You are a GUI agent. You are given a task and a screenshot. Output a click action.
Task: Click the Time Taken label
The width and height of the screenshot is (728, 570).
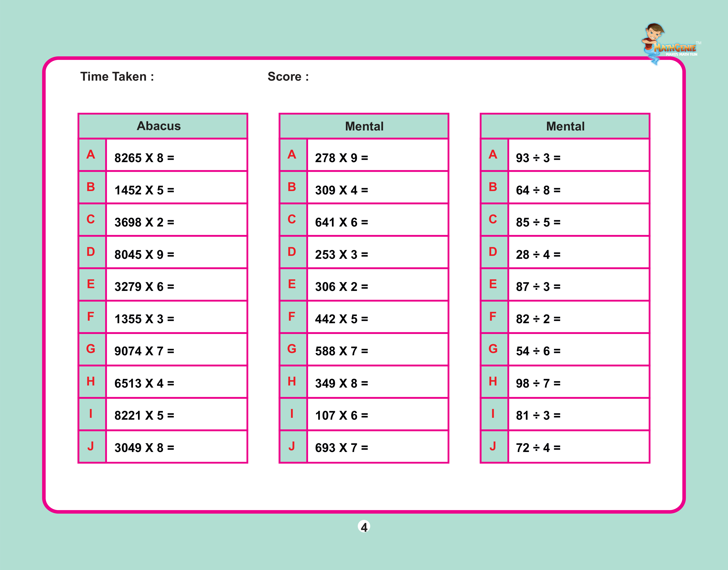point(117,77)
